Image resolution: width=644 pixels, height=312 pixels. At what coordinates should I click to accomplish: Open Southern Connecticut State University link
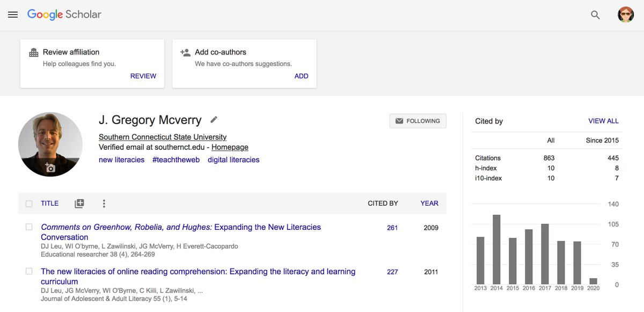(x=163, y=137)
